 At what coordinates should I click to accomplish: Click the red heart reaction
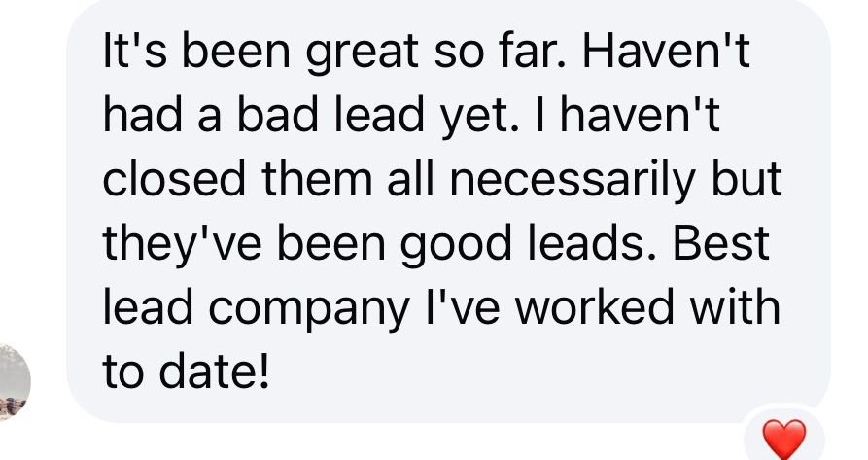(784, 440)
